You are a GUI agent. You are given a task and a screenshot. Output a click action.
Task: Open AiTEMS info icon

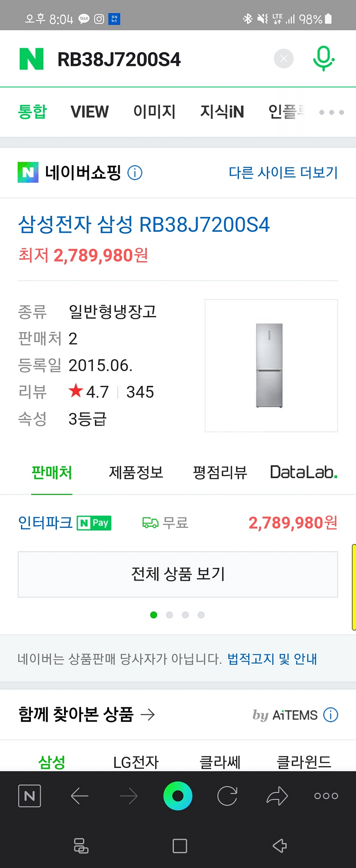(330, 714)
